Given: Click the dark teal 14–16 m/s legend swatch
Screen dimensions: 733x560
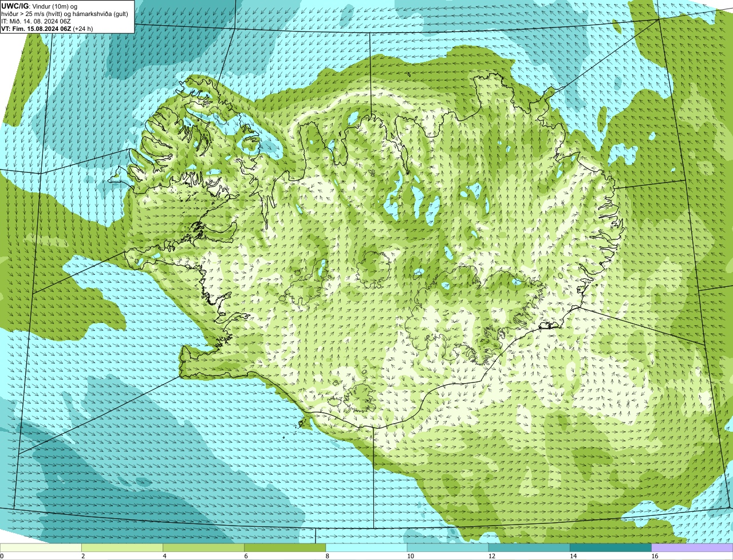Looking at the screenshot, I should (x=610, y=548).
